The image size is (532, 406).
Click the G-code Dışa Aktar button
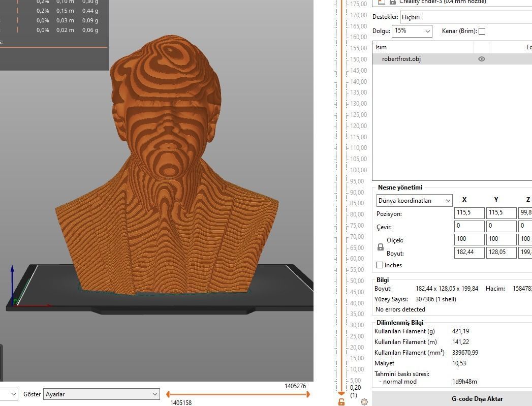pyautogui.click(x=452, y=398)
